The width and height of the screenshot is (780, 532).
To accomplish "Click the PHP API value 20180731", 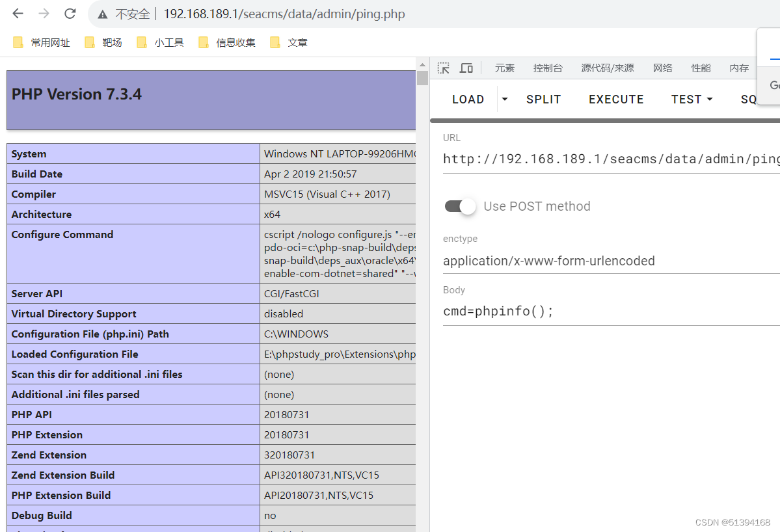I will 286,415.
